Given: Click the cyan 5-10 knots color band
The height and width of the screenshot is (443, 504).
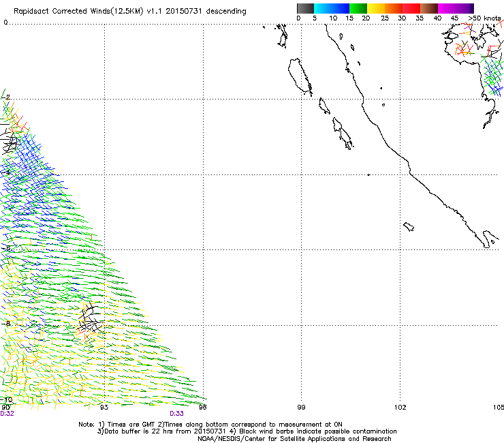Looking at the screenshot, I should [322, 8].
